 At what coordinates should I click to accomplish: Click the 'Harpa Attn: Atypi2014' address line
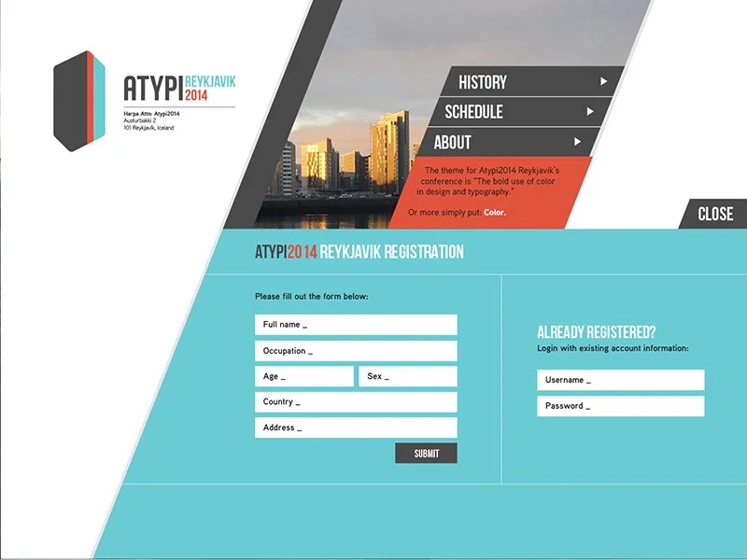[151, 114]
